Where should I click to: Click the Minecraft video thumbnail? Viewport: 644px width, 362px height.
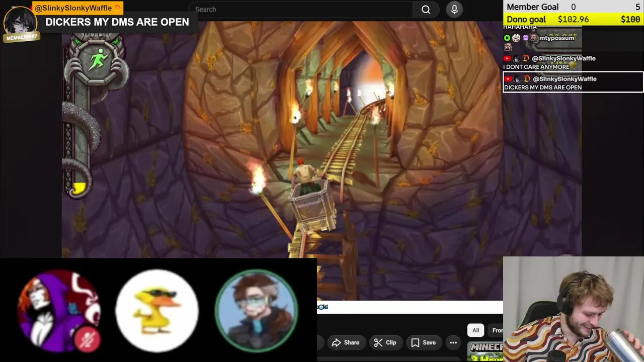tap(485, 351)
